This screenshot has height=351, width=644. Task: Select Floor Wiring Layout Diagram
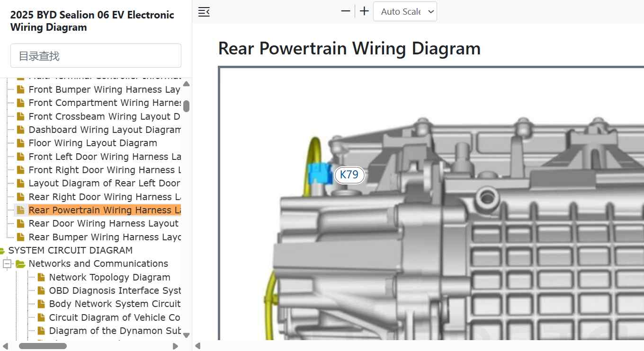[93, 143]
